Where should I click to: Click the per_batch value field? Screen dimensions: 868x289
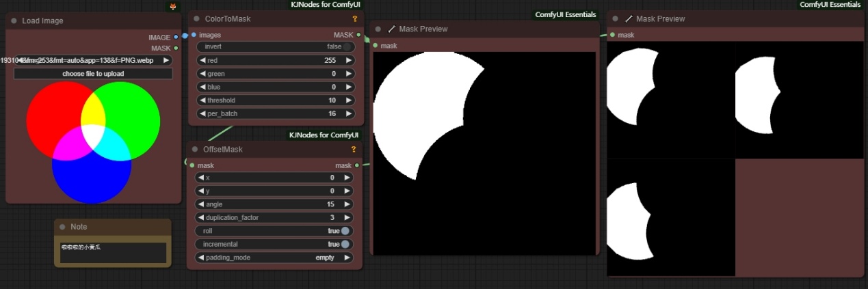coord(276,113)
